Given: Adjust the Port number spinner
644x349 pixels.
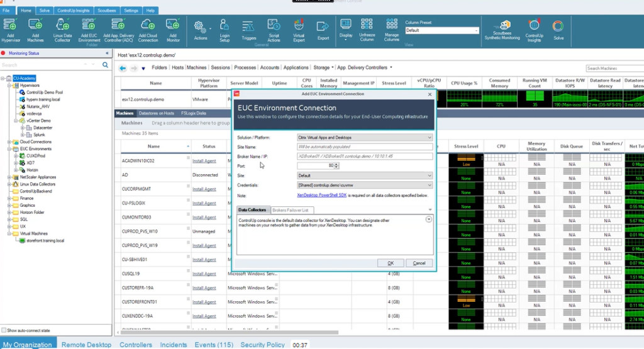Looking at the screenshot, I should (x=336, y=165).
